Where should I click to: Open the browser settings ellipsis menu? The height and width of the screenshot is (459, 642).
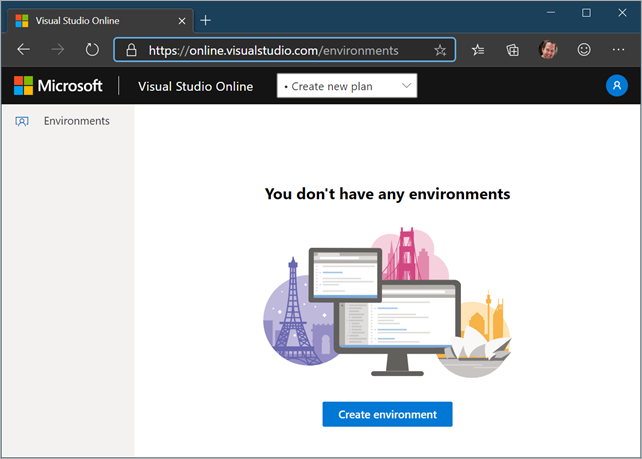coord(618,50)
